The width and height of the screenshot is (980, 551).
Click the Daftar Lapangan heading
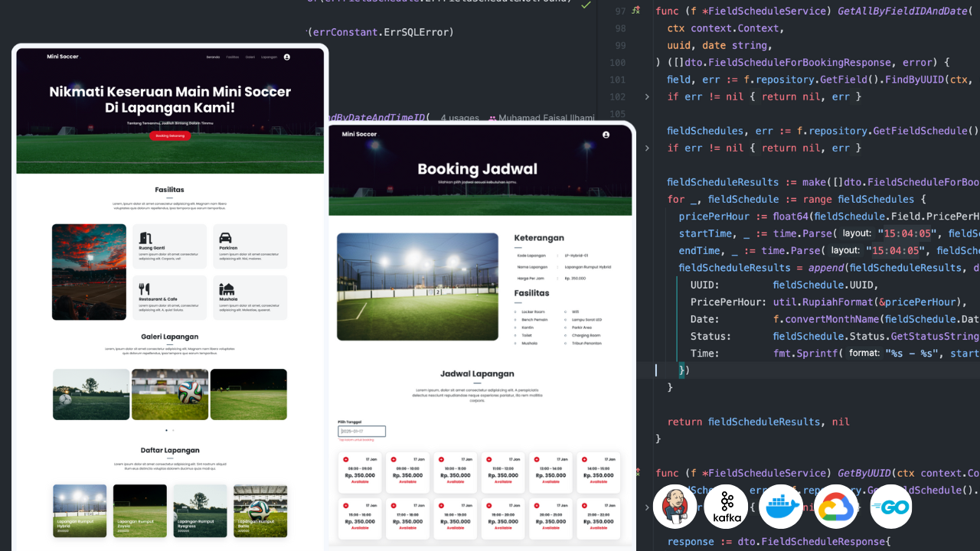[x=170, y=450]
